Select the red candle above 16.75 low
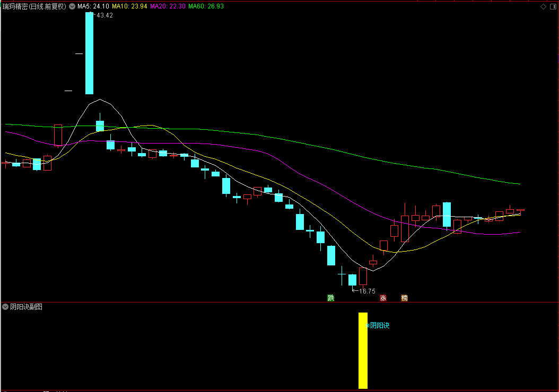 pos(363,277)
